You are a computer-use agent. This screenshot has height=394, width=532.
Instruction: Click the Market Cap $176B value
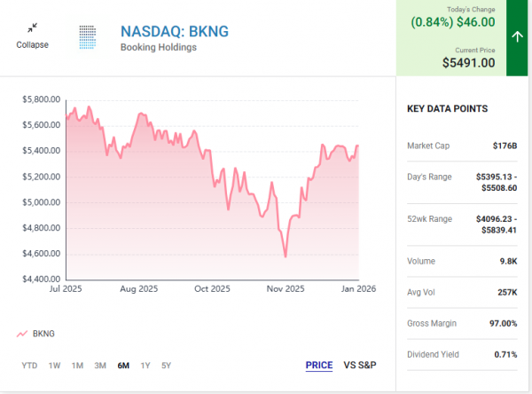click(x=506, y=145)
